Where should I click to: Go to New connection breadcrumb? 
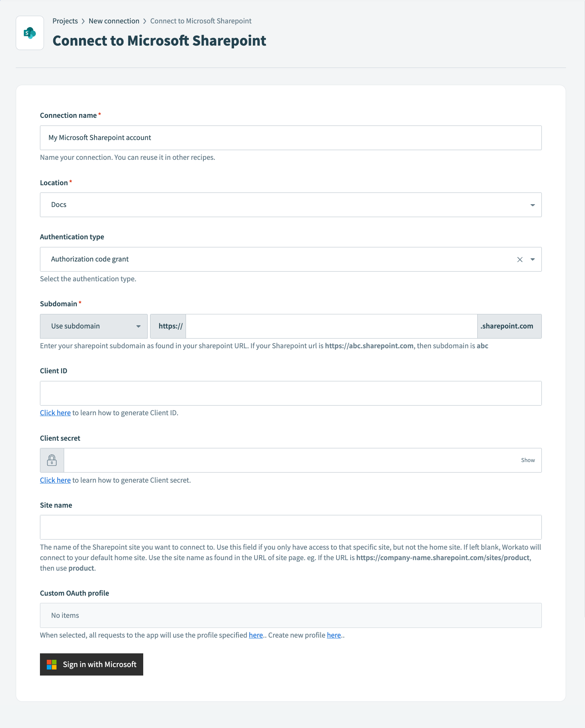click(114, 21)
